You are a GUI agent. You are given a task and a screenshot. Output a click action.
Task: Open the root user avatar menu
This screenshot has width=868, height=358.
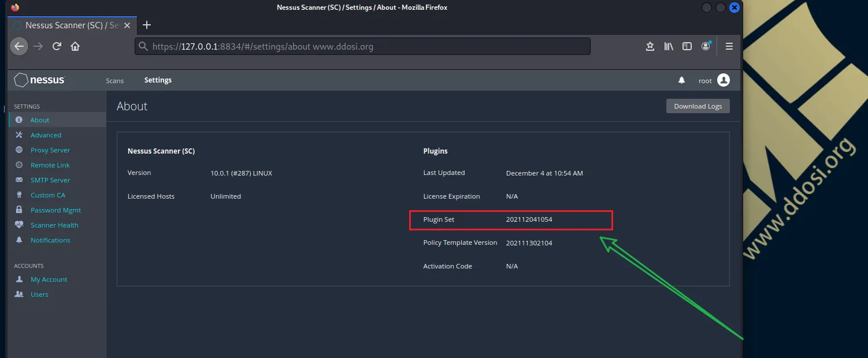tap(724, 80)
